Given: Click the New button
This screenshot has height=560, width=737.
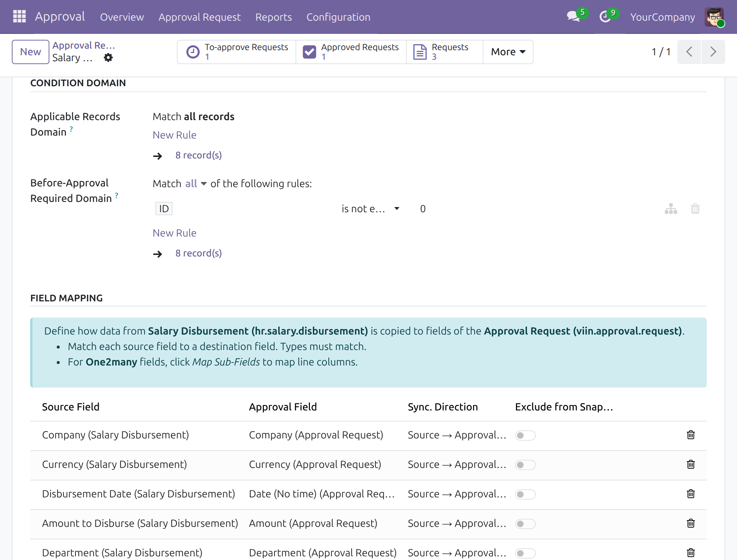Looking at the screenshot, I should pyautogui.click(x=31, y=52).
